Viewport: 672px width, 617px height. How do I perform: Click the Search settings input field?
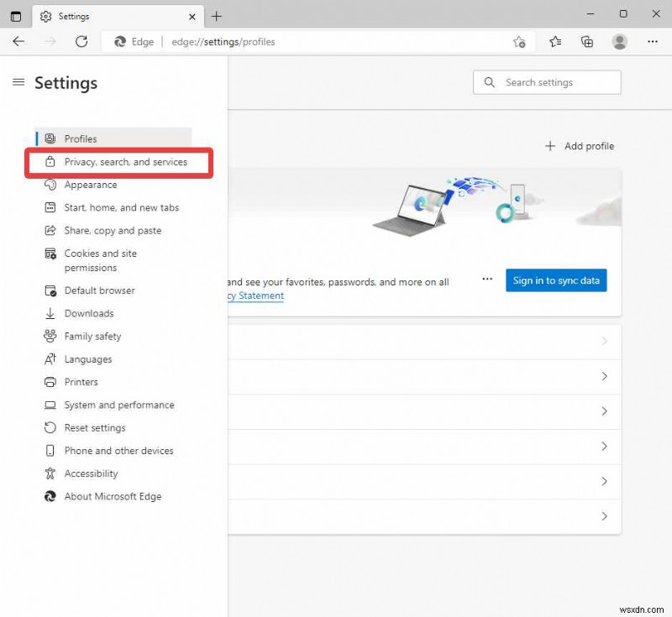(x=546, y=82)
